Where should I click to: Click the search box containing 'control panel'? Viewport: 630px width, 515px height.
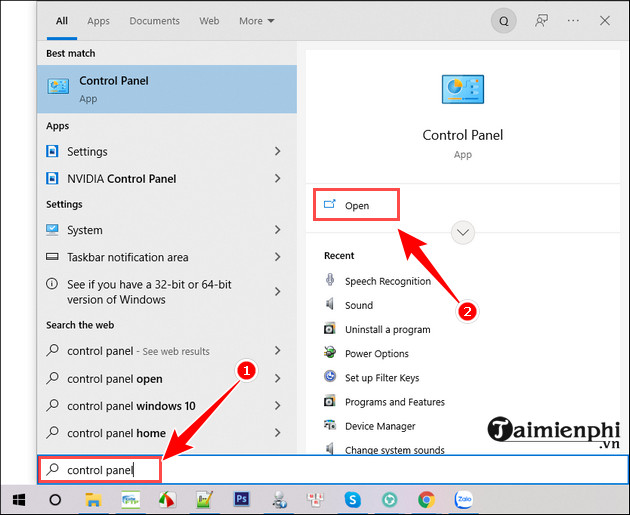333,470
